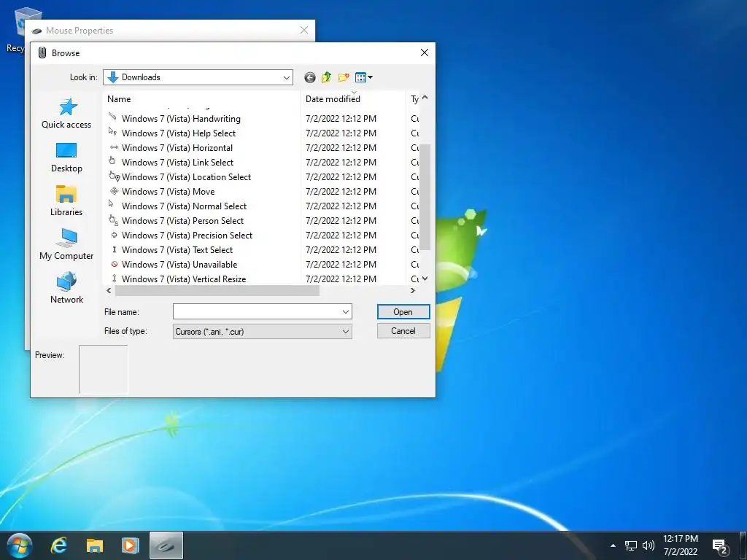
Task: Click date cell of Precision Select row
Action: click(341, 235)
